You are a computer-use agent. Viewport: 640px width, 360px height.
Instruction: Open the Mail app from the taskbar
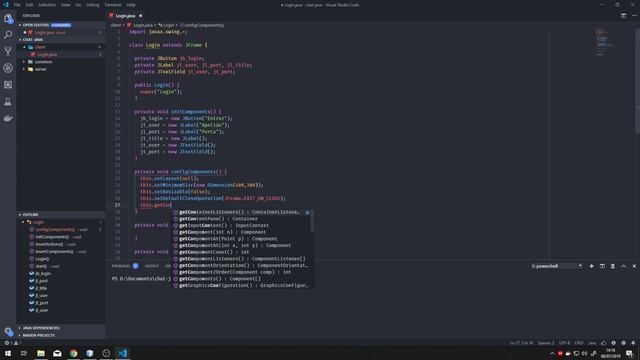[x=57, y=353]
